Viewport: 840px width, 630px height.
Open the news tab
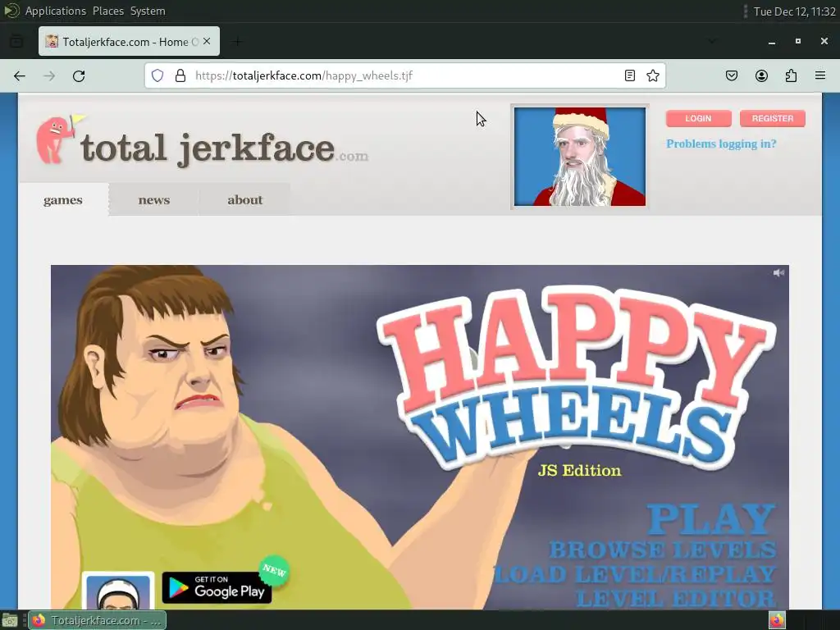click(154, 200)
